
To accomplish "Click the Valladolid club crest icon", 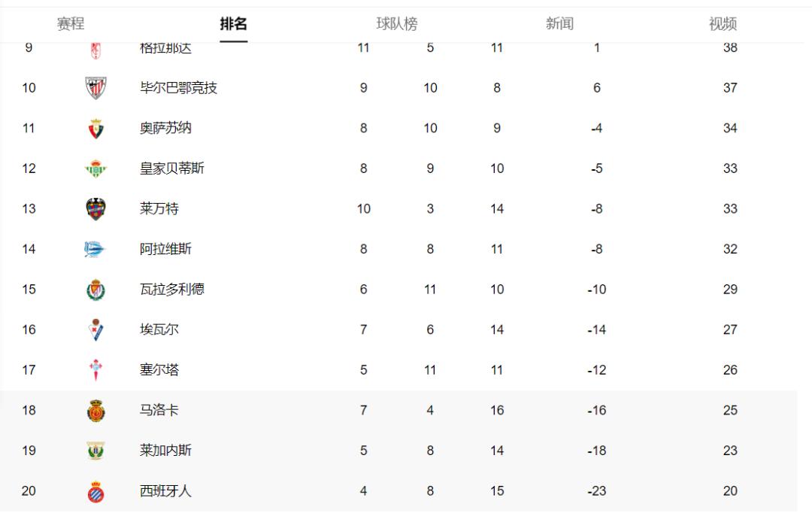I will pos(95,290).
